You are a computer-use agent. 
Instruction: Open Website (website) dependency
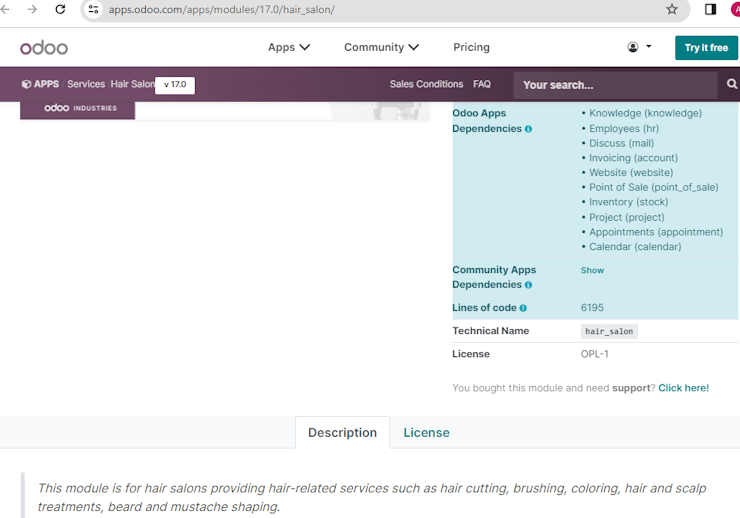[x=631, y=172]
